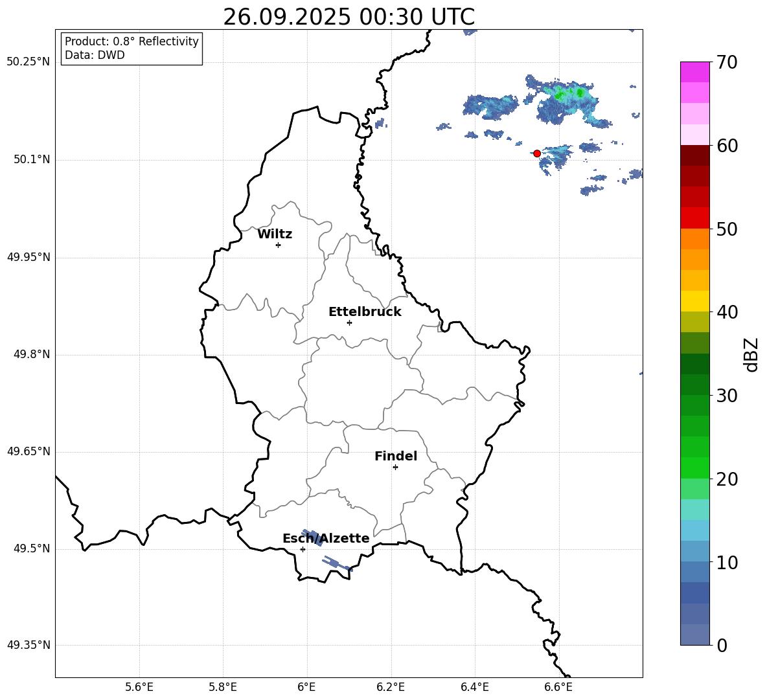Click the colorbar tick label 40
This screenshot has width=767, height=700.
coord(727,312)
